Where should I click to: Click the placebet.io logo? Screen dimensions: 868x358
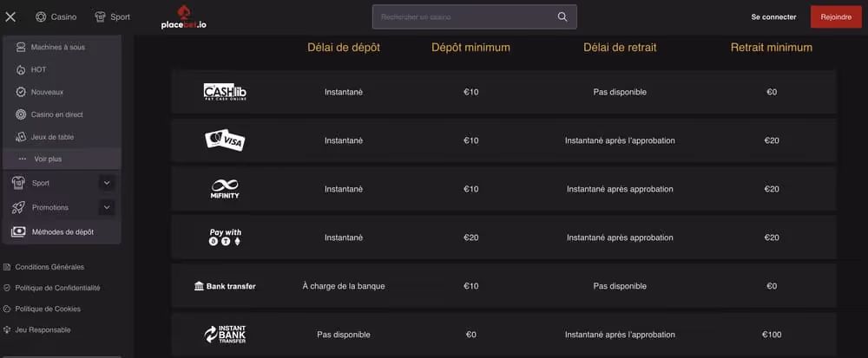click(183, 17)
